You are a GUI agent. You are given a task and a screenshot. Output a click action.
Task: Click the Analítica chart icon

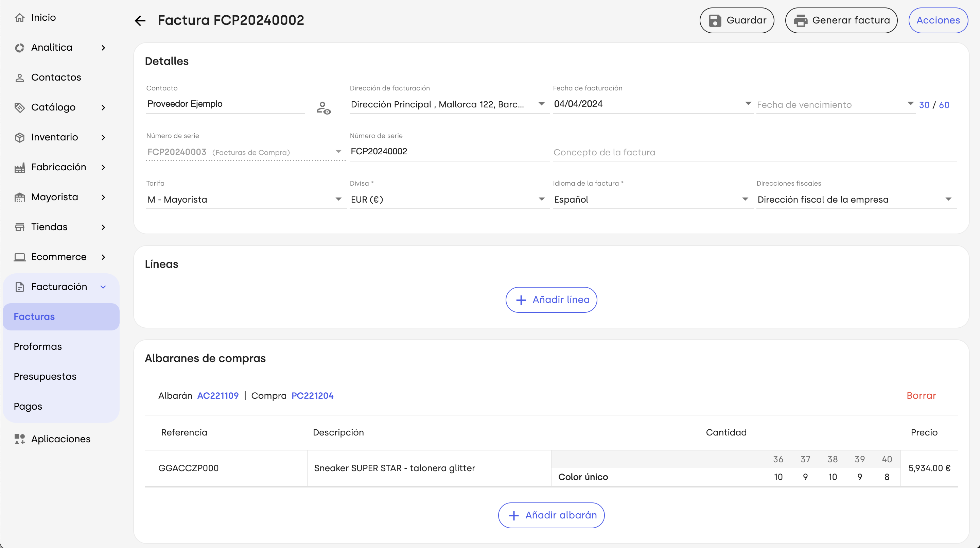pyautogui.click(x=19, y=48)
